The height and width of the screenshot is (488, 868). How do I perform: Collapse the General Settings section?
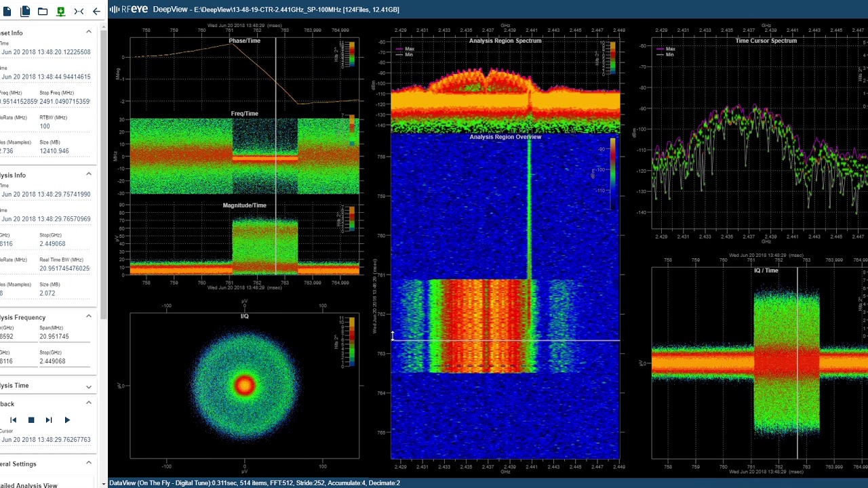(88, 463)
